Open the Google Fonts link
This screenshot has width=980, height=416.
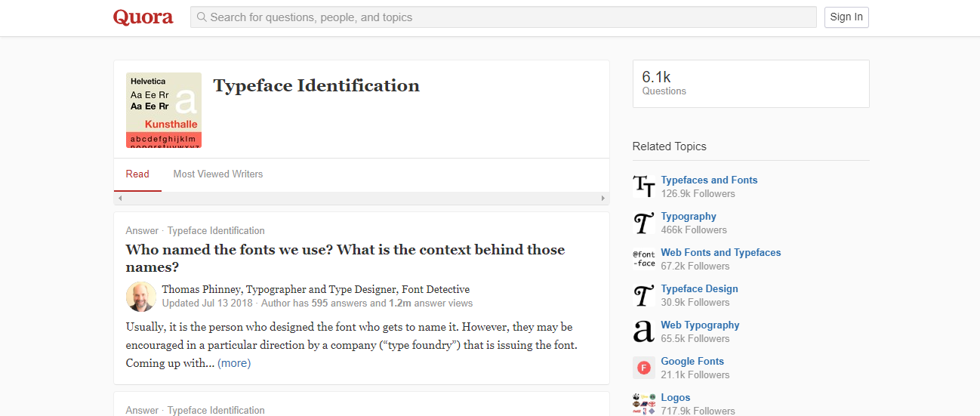pyautogui.click(x=692, y=361)
